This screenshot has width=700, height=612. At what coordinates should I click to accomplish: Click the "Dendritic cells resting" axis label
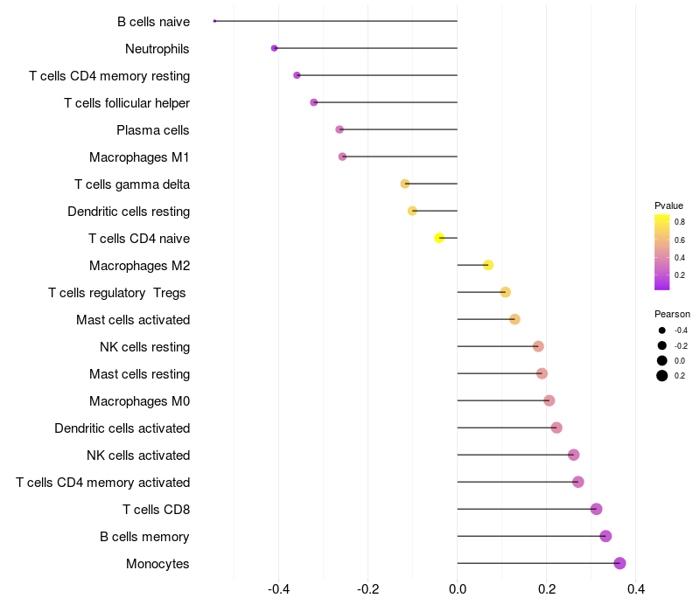129,212
